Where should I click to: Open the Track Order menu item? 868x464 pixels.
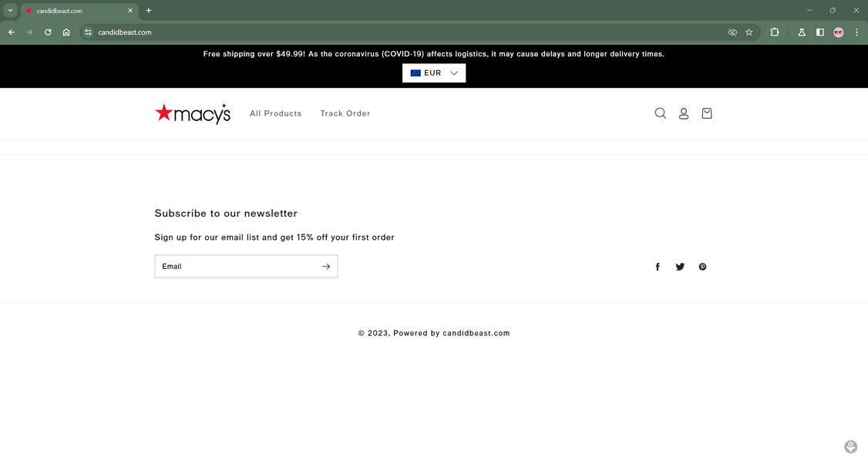click(345, 113)
